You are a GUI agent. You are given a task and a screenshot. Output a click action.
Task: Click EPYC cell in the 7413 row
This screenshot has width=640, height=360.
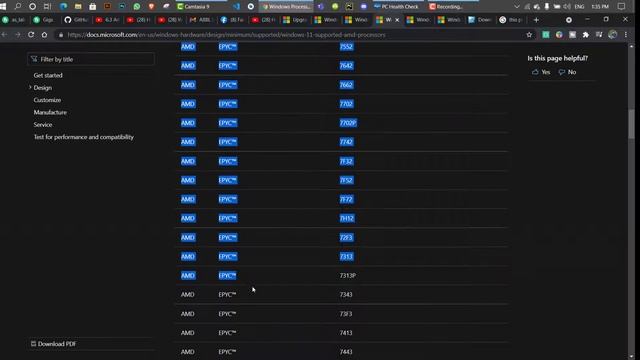point(227,333)
